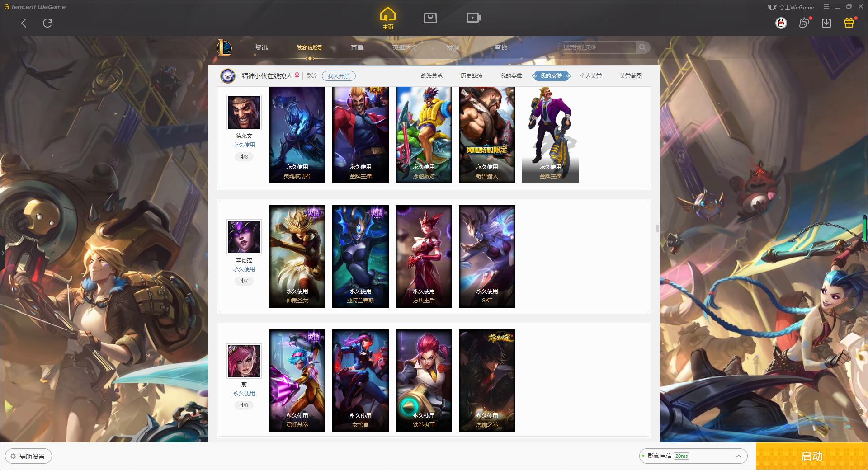This screenshot has height=470, width=868.
Task: Click 永久使用 link under 辛德拉
Action: (x=244, y=269)
